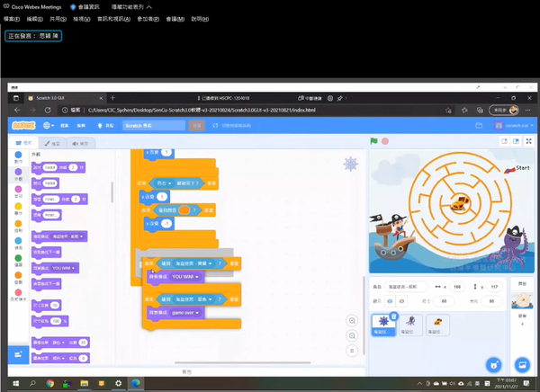Show sprite using the open eye button
Viewport: 540px width, 392px height.
pos(390,301)
